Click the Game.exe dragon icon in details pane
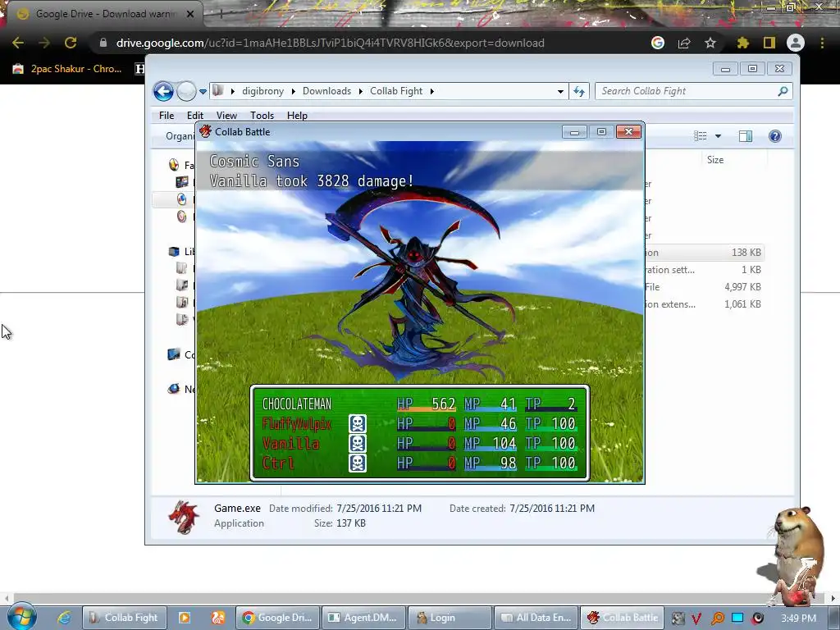The image size is (840, 630). [183, 517]
